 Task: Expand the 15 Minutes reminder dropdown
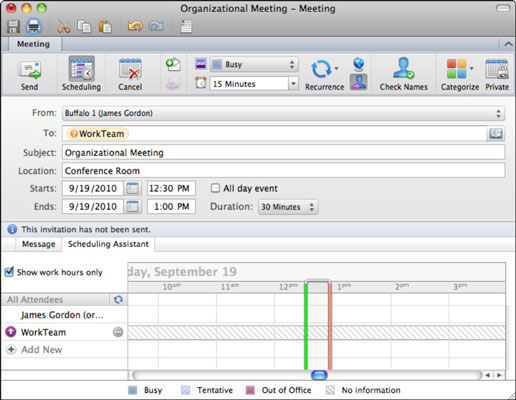293,83
